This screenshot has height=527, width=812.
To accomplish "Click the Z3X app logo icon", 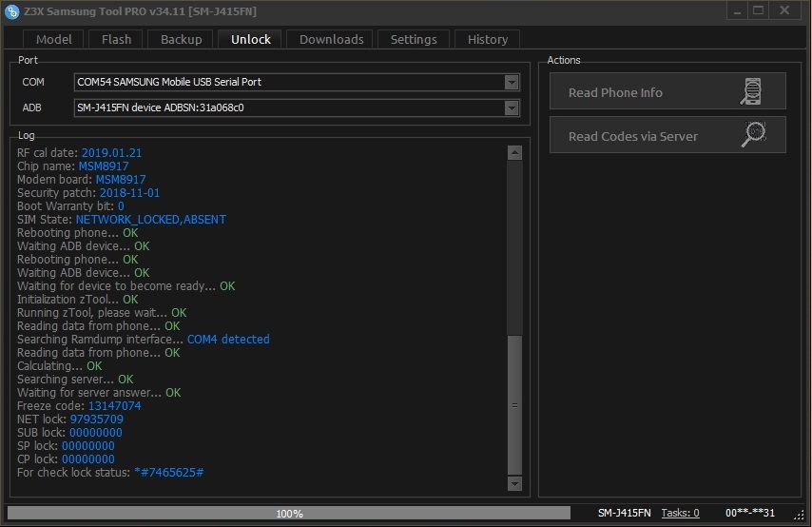I will click(x=12, y=11).
